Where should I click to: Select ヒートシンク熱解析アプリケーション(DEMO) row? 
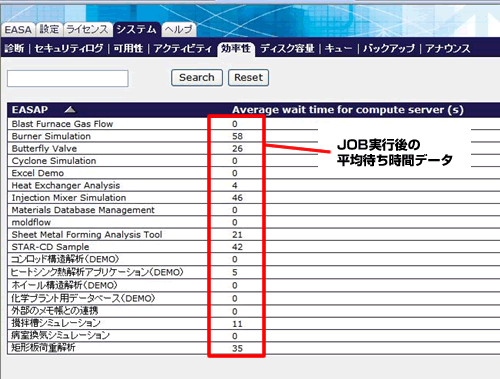pos(253,272)
